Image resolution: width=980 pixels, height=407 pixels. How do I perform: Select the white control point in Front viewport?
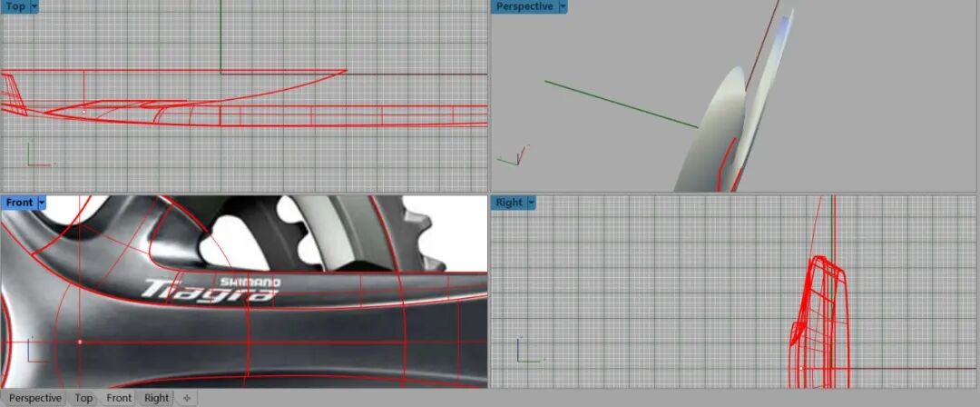tap(80, 342)
